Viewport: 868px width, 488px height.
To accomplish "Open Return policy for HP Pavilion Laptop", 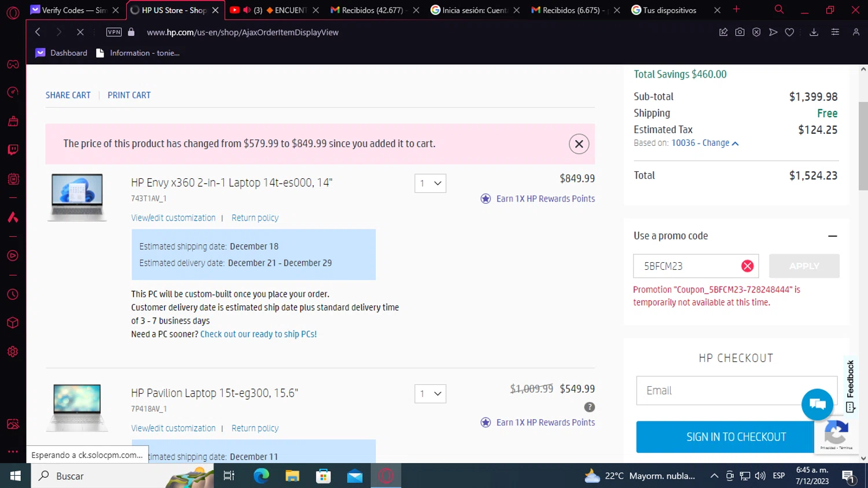I will click(255, 428).
